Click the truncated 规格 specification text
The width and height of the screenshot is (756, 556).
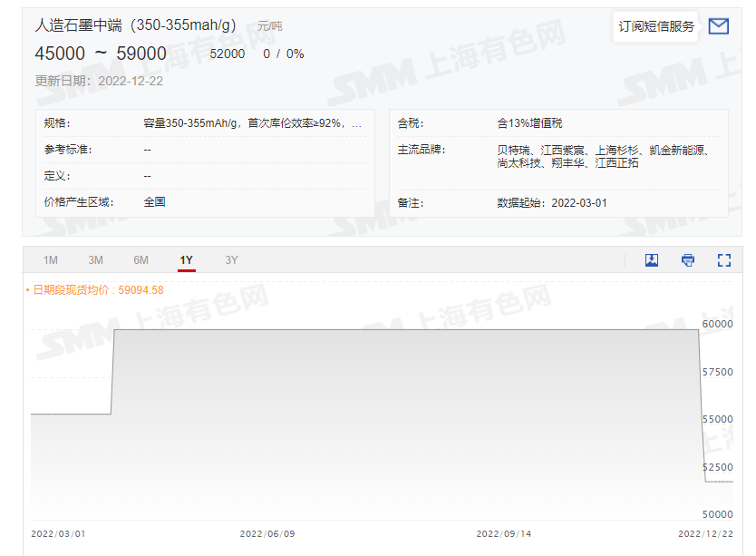coord(253,123)
